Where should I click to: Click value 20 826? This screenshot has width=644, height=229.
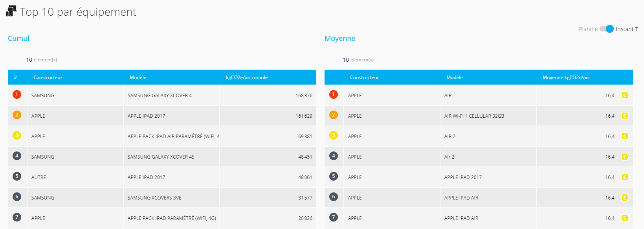pos(305,218)
